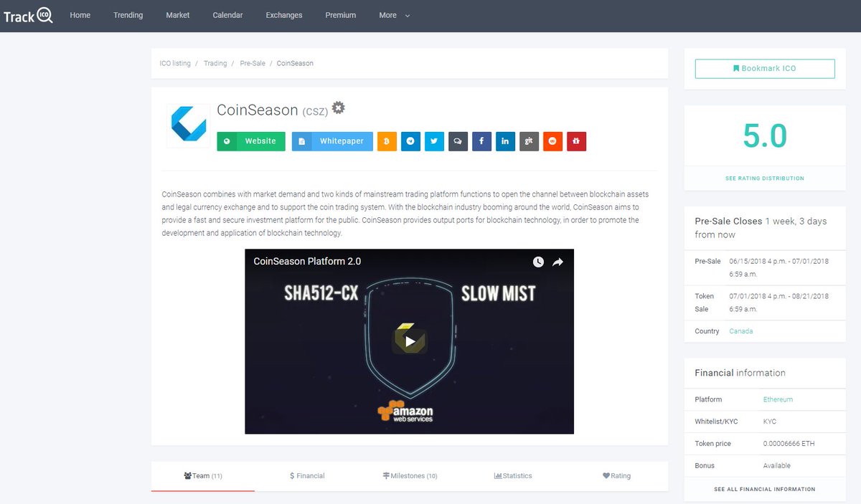This screenshot has height=504, width=861.
Task: Open Market in top navigation
Action: pos(178,15)
